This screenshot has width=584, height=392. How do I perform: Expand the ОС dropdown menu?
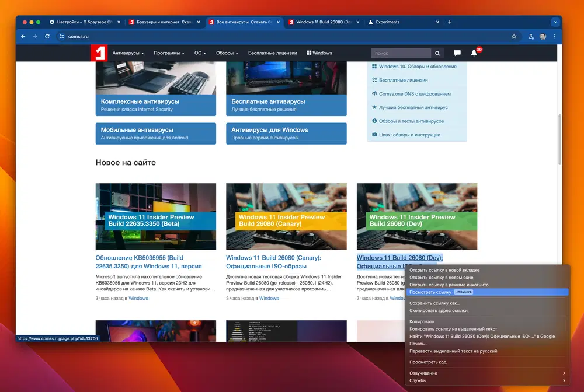click(200, 53)
